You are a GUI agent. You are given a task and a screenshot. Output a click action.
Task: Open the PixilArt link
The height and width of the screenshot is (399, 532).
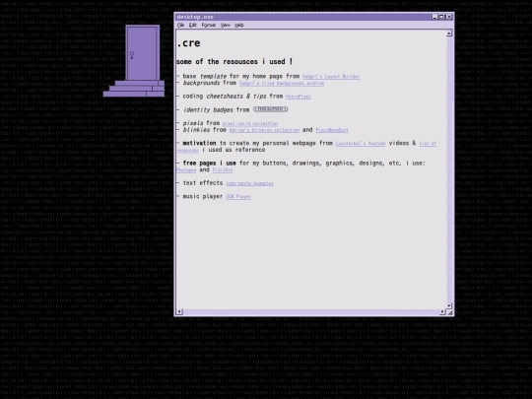point(223,170)
